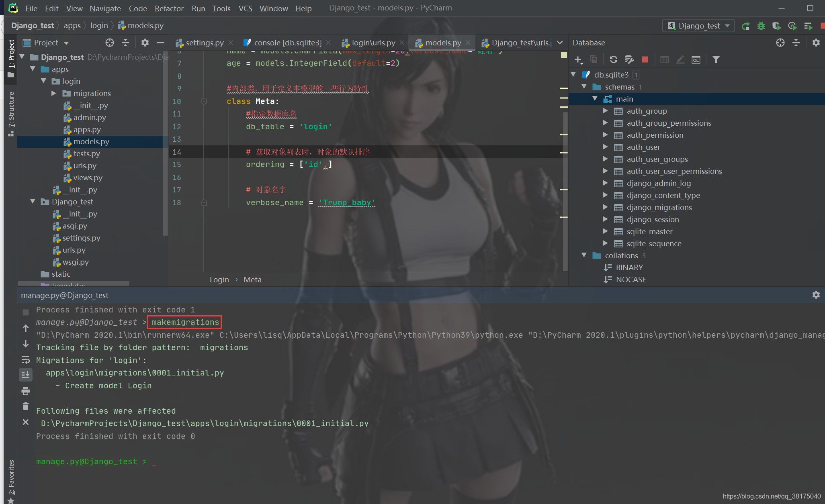Open the Favorites side tool window
The height and width of the screenshot is (504, 825).
pos(11,481)
